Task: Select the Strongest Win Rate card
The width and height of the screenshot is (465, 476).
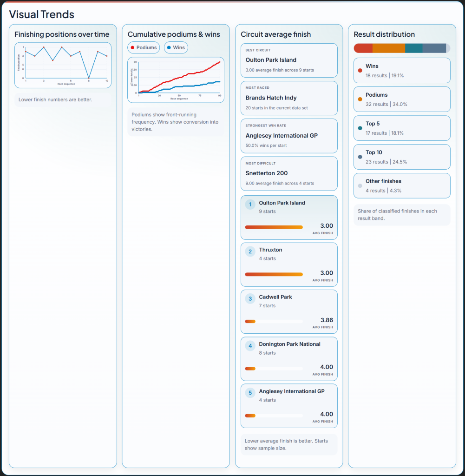Action: click(x=289, y=136)
